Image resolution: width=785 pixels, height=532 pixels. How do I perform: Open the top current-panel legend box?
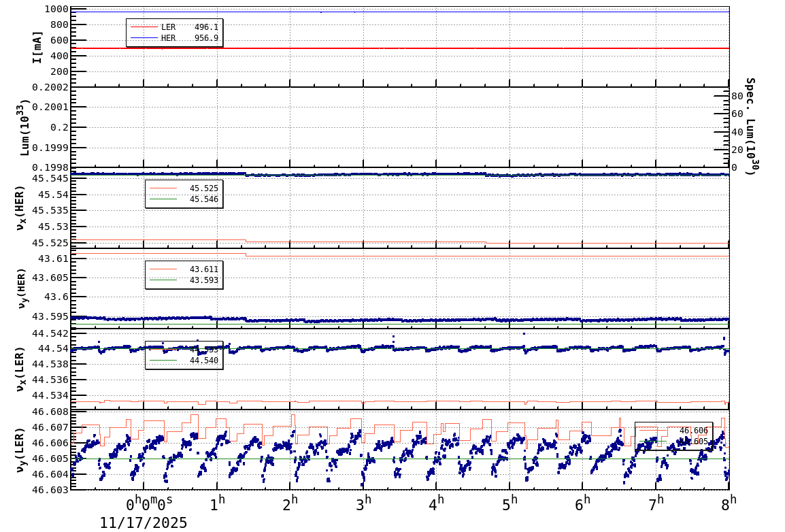[x=173, y=31]
